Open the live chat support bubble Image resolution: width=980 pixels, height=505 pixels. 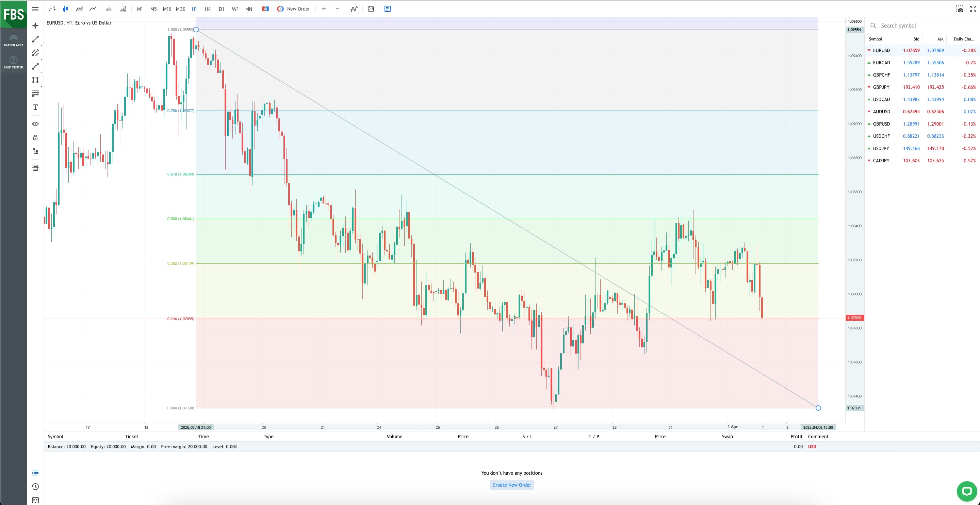point(967,491)
